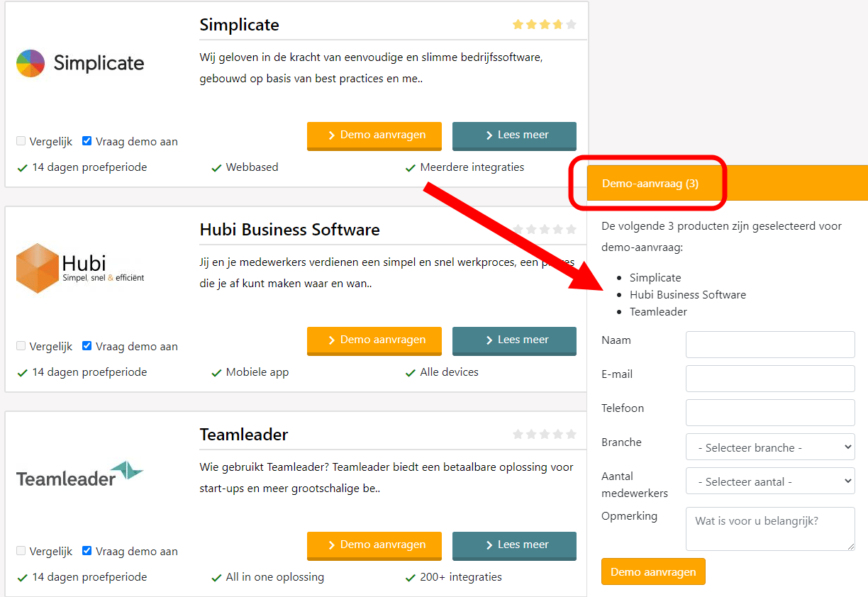Focus the Naam input field
This screenshot has width=868, height=597.
[x=770, y=345]
